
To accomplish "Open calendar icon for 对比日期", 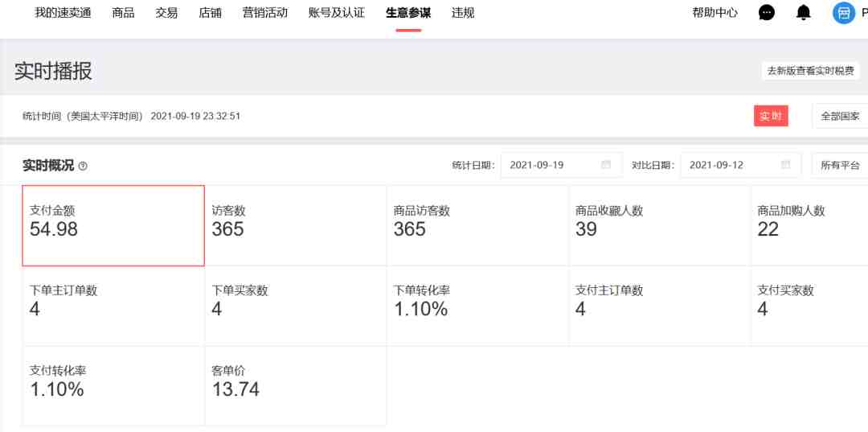I will pos(785,164).
